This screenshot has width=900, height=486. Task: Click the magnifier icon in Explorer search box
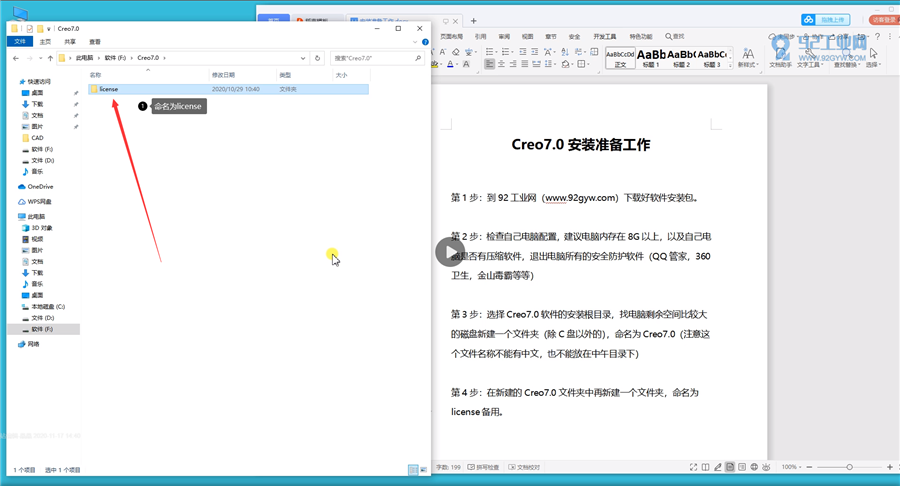tap(418, 58)
